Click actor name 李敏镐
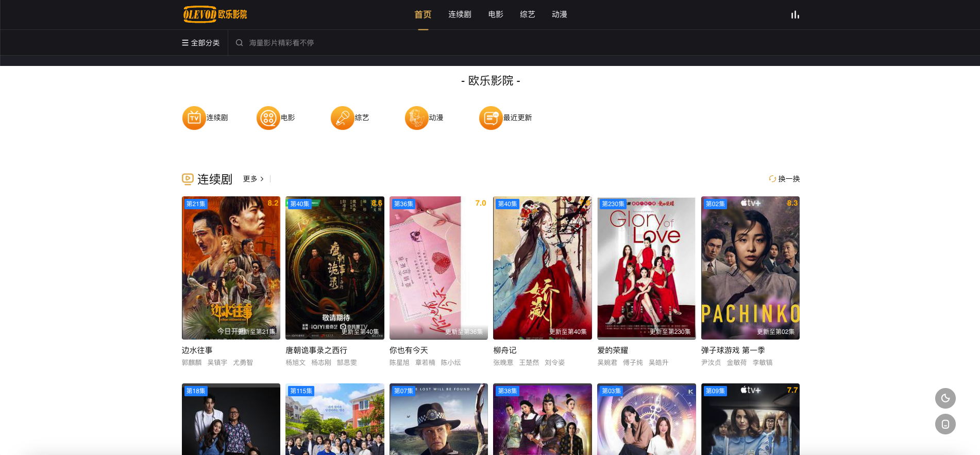Image resolution: width=980 pixels, height=455 pixels. 763,363
